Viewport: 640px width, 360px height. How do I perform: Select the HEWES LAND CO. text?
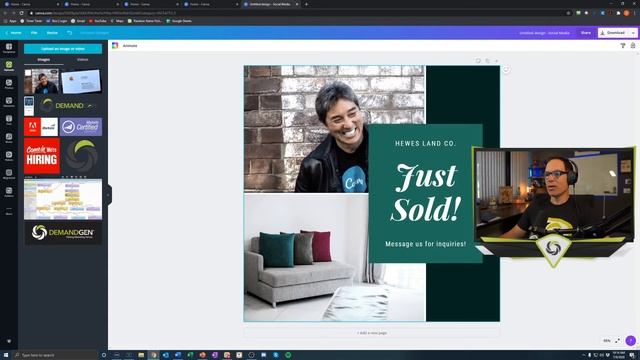point(425,143)
